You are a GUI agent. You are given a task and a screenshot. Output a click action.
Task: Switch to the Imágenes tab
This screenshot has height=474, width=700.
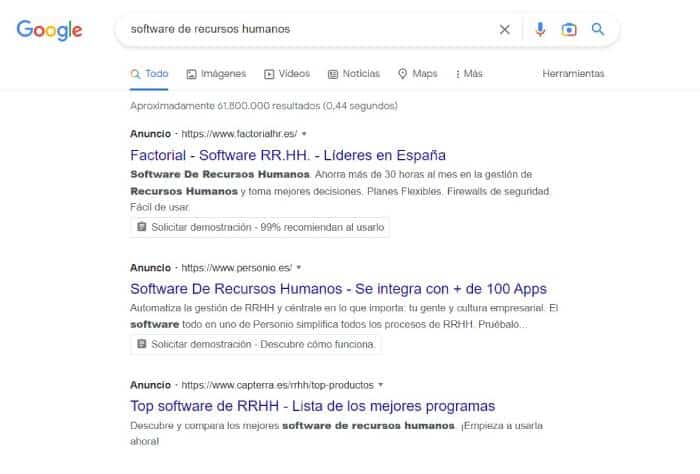click(216, 74)
